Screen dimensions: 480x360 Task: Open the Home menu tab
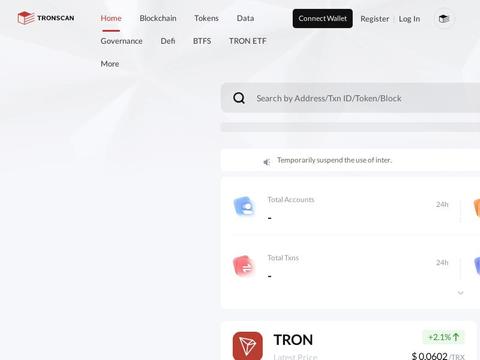(111, 18)
